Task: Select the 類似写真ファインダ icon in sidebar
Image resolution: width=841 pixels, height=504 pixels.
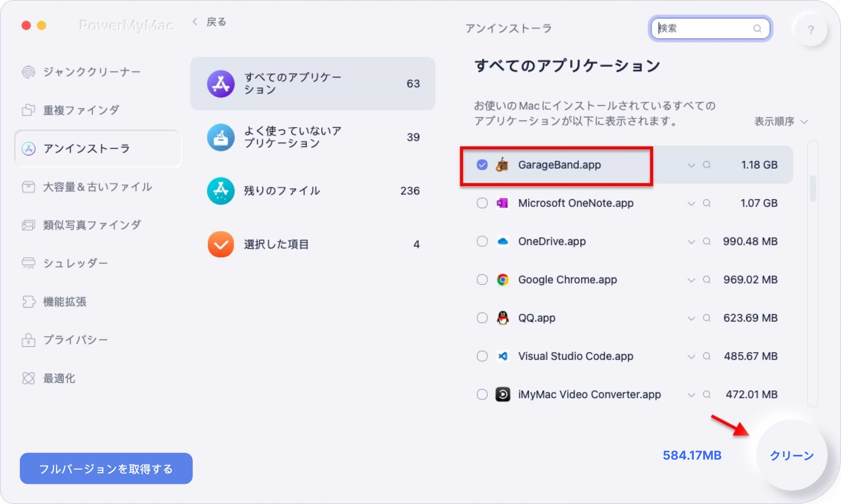Action: click(x=29, y=225)
